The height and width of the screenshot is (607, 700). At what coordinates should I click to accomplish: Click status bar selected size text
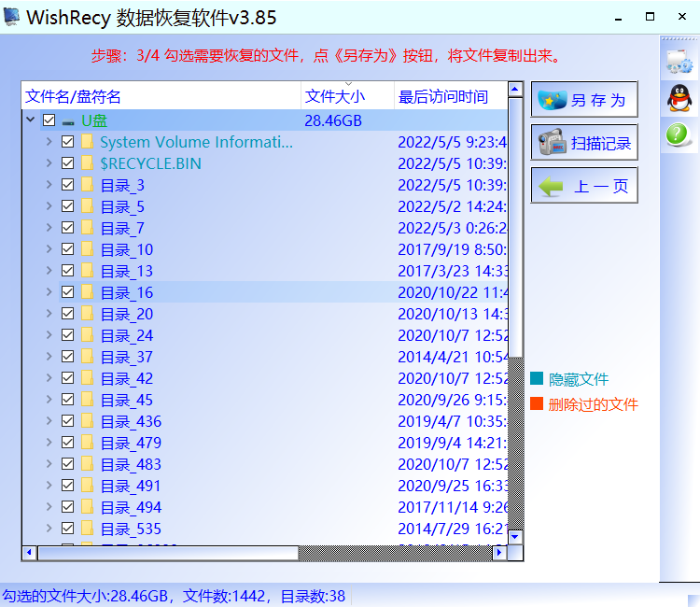pos(85,596)
